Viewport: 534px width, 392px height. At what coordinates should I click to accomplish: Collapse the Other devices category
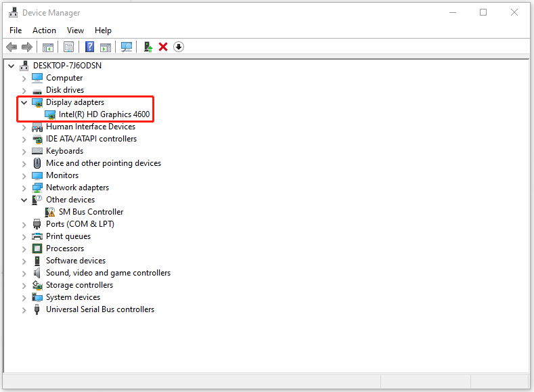24,200
